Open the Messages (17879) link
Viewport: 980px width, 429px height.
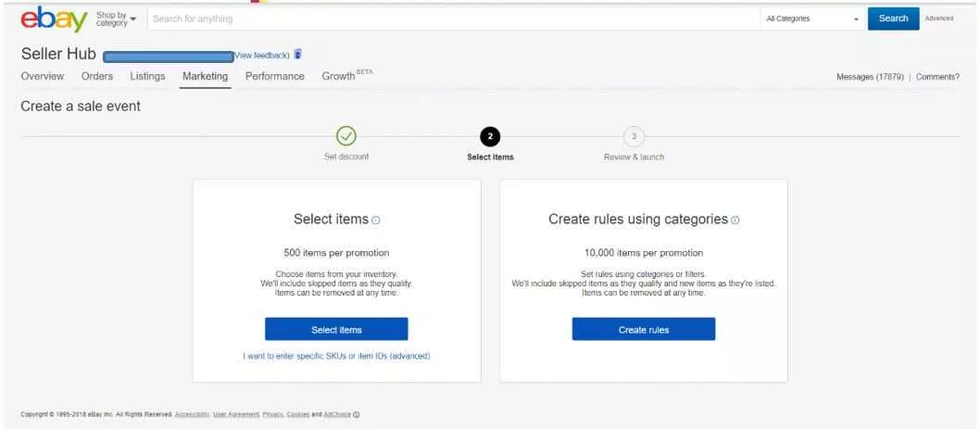871,77
